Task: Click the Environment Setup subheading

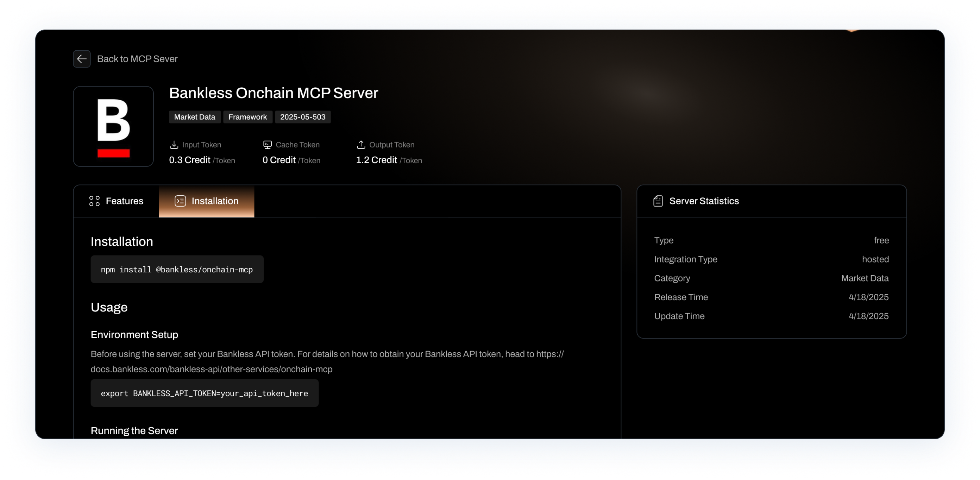Action: tap(134, 335)
